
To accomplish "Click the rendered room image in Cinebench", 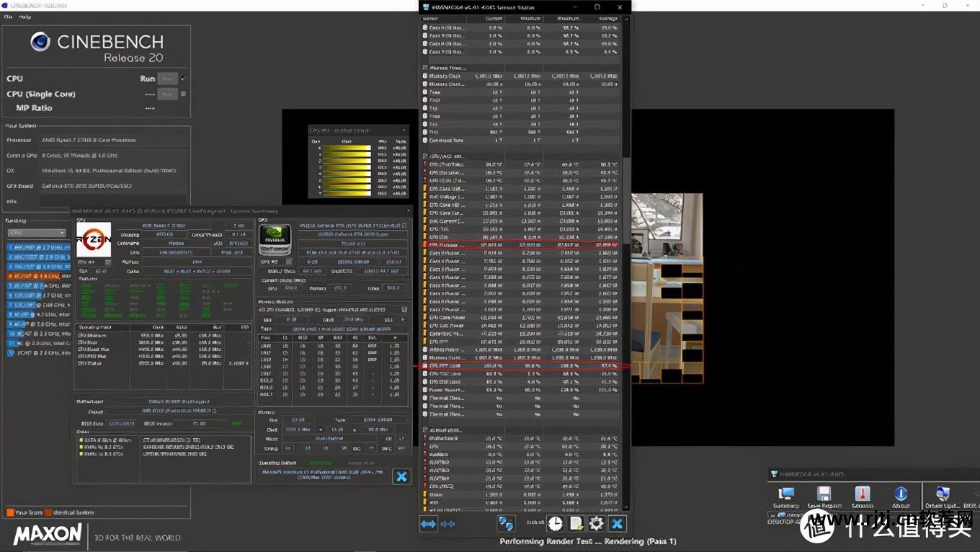I will tap(667, 288).
